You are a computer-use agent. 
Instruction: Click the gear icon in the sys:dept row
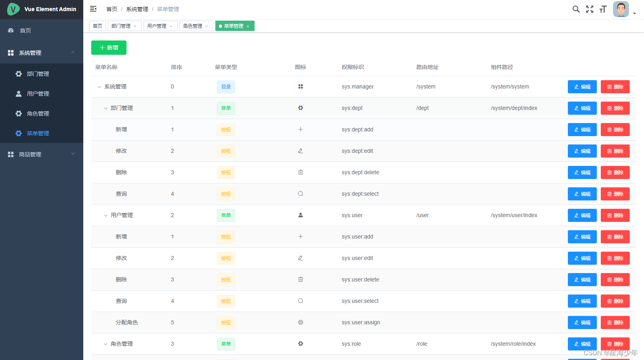point(301,108)
